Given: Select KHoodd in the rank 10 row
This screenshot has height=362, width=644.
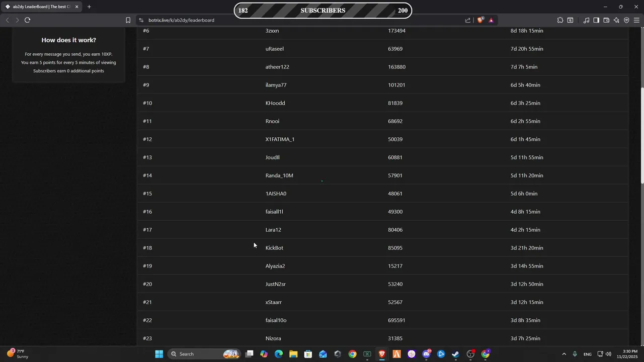Looking at the screenshot, I should [275, 103].
